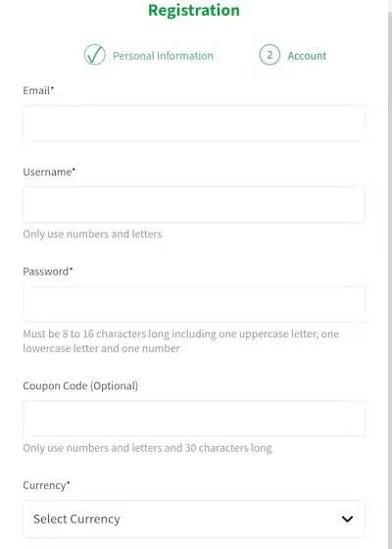The height and width of the screenshot is (549, 392).
Task: Click the coupon 30 characters hint text
Action: pos(147,448)
